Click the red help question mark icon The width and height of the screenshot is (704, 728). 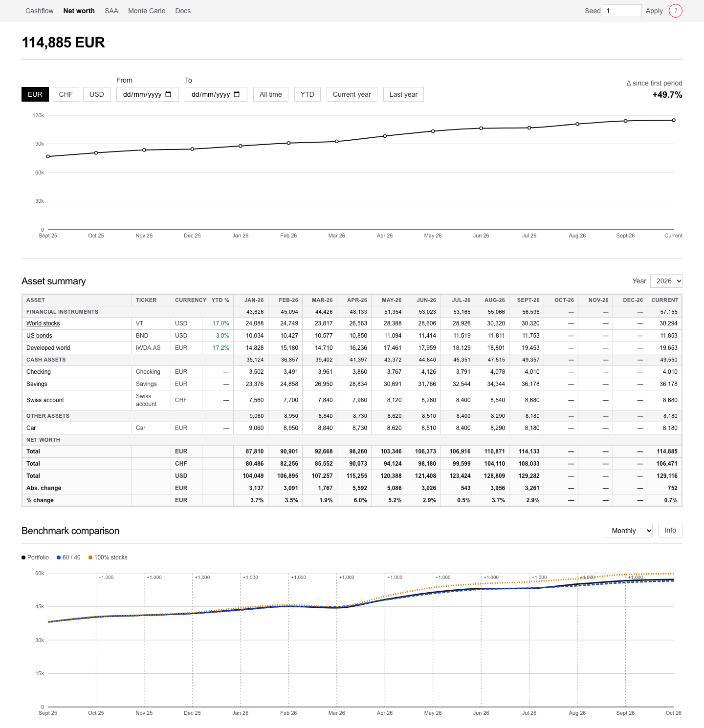675,11
